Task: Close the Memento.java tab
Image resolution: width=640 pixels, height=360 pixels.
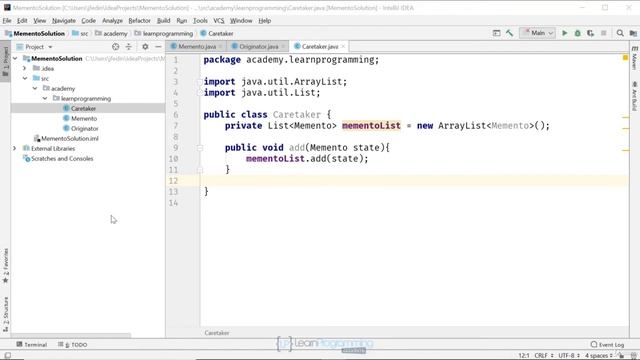Action: (x=221, y=47)
